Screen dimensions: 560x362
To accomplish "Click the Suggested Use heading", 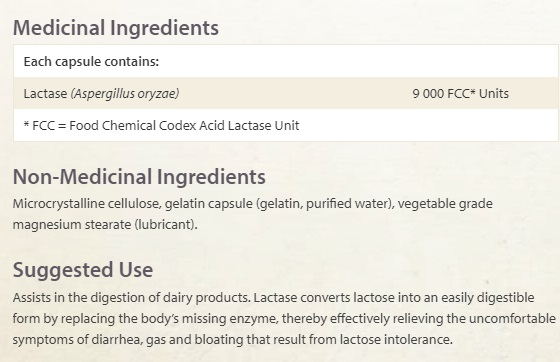I will [83, 270].
